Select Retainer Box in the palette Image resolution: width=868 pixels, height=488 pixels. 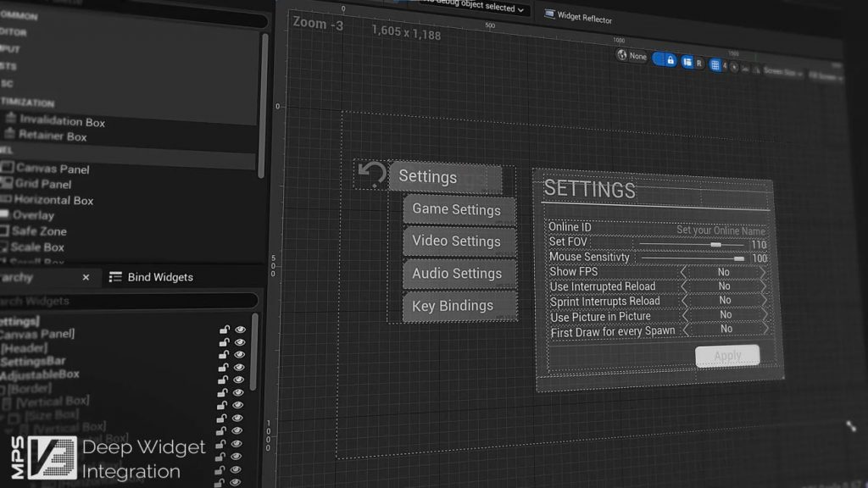coord(47,135)
